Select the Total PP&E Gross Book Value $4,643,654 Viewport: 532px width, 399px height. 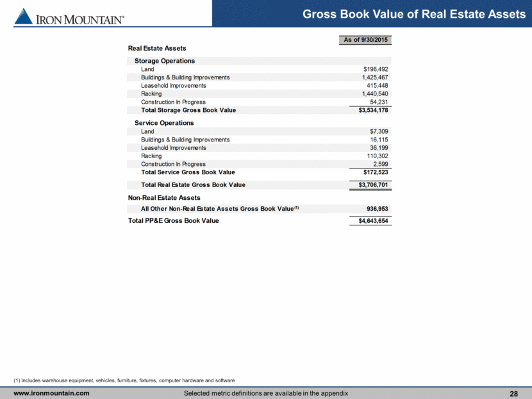369,221
